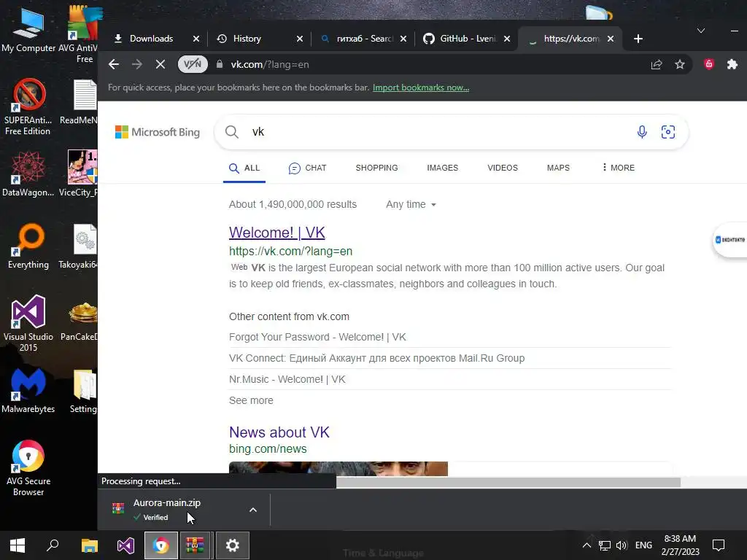Open the Bing CHAT tab
Screen dimensions: 747x560
tap(308, 168)
